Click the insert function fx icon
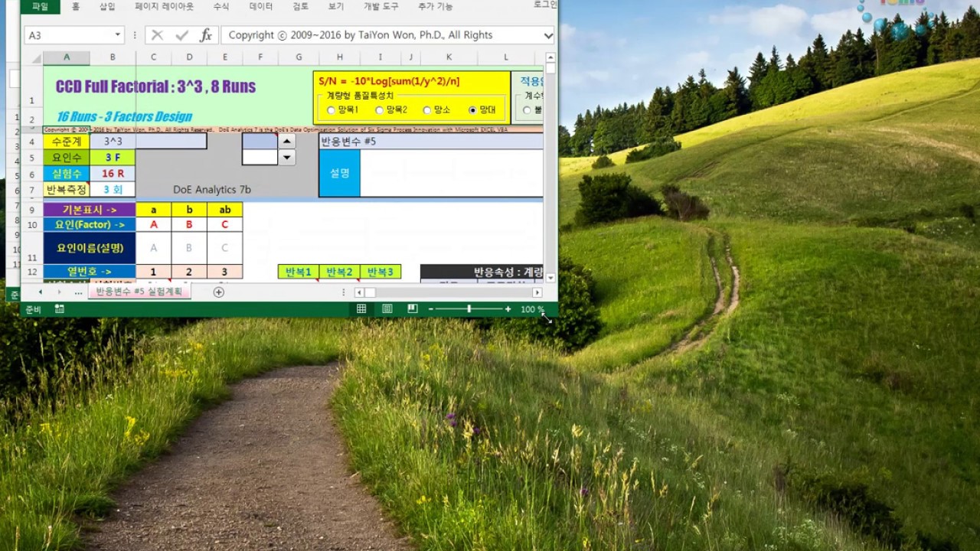 (205, 35)
